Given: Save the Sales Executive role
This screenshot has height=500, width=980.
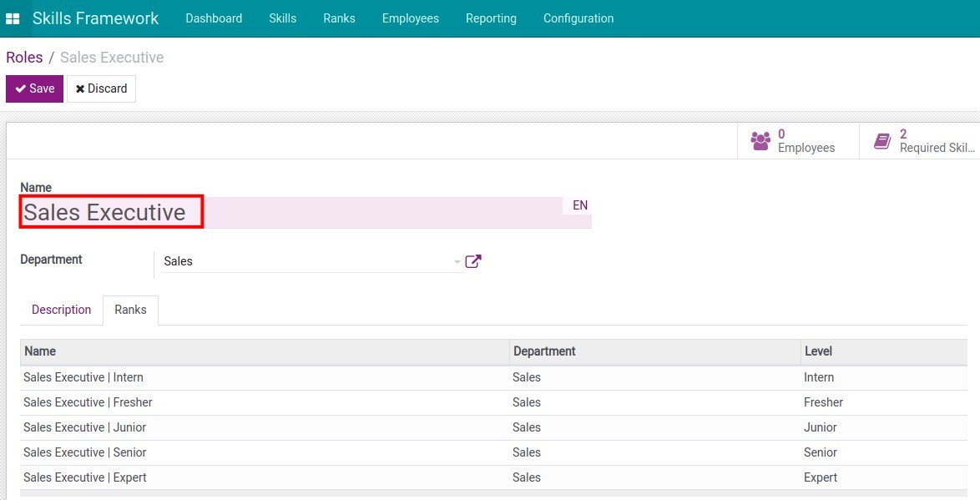Looking at the screenshot, I should point(34,88).
